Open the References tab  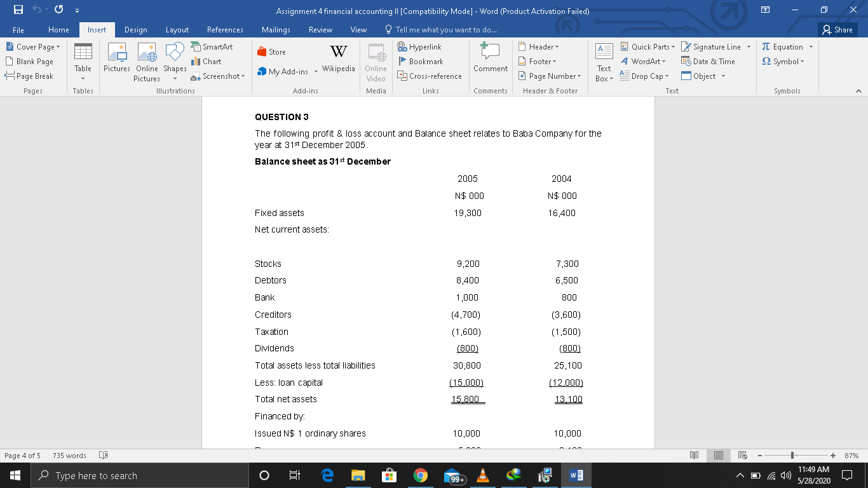click(x=225, y=29)
